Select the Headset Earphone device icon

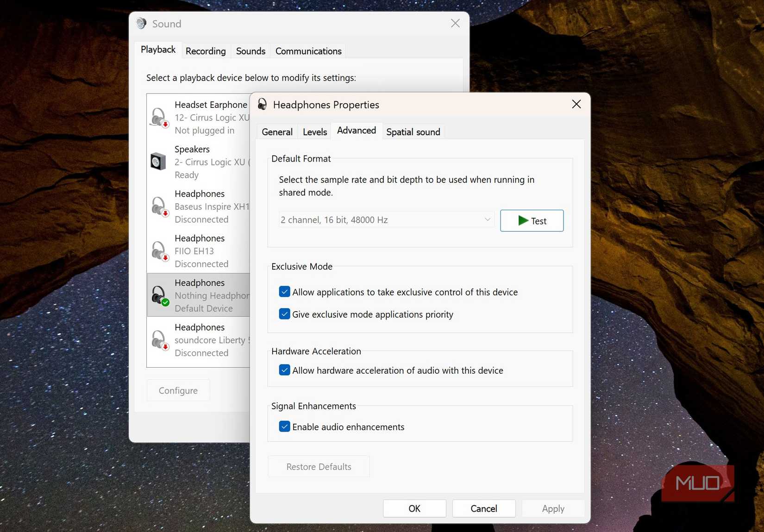coord(159,117)
